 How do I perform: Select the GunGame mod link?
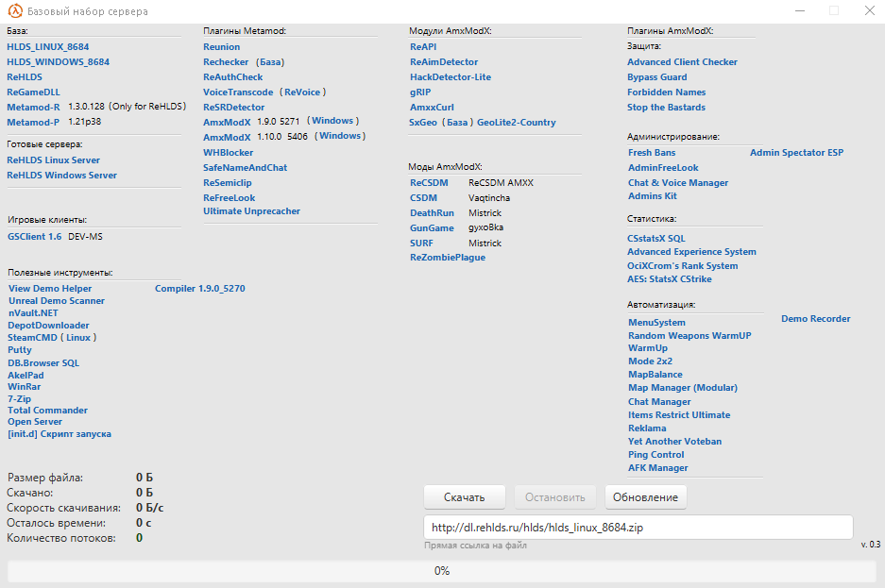[x=432, y=228]
